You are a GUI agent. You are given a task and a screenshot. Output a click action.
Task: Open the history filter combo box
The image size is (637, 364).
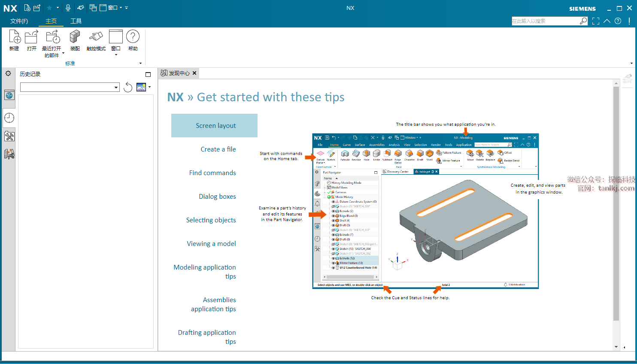(x=70, y=88)
